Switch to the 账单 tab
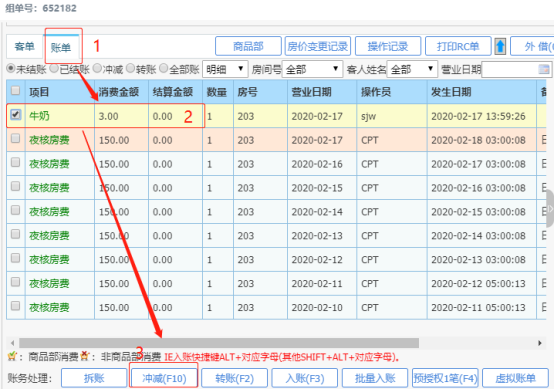554x389 pixels. 61,47
